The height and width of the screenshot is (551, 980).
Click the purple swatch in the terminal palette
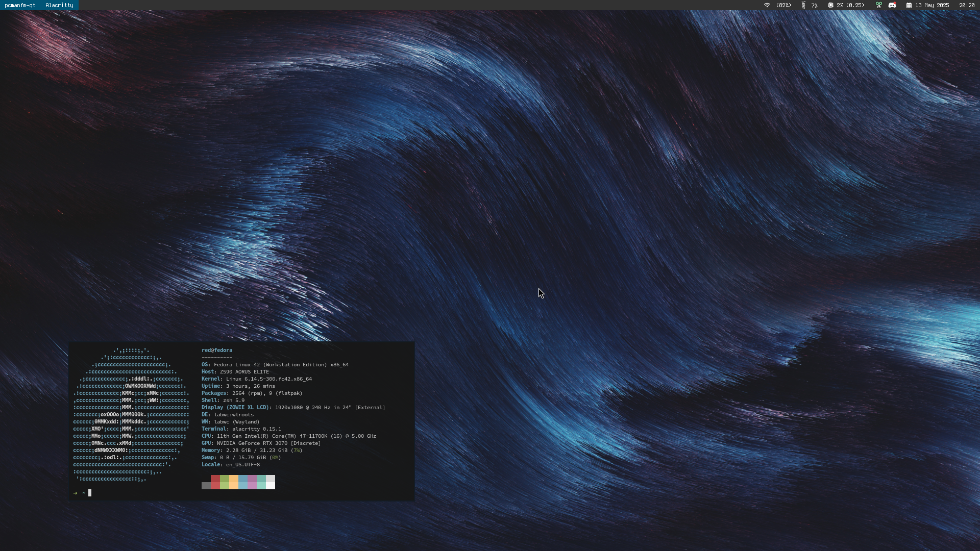[252, 482]
